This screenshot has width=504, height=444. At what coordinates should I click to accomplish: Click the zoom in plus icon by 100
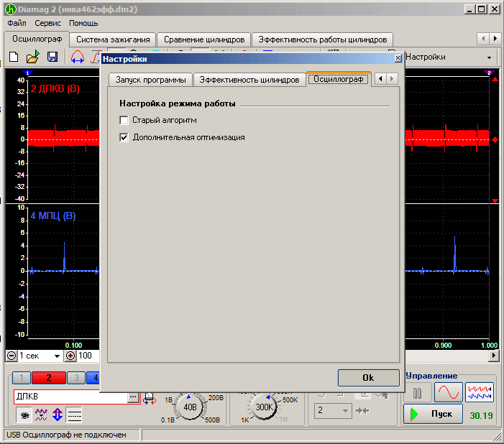point(70,356)
